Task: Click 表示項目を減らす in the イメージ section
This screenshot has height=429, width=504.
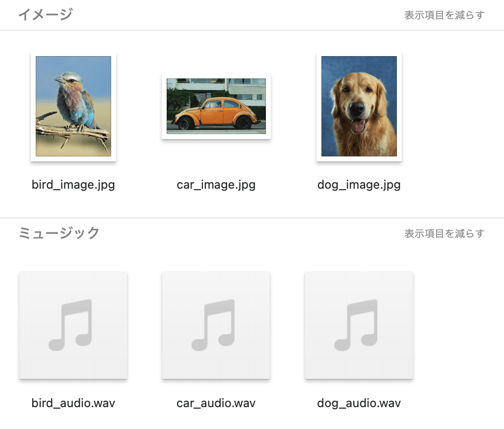Action: [444, 15]
